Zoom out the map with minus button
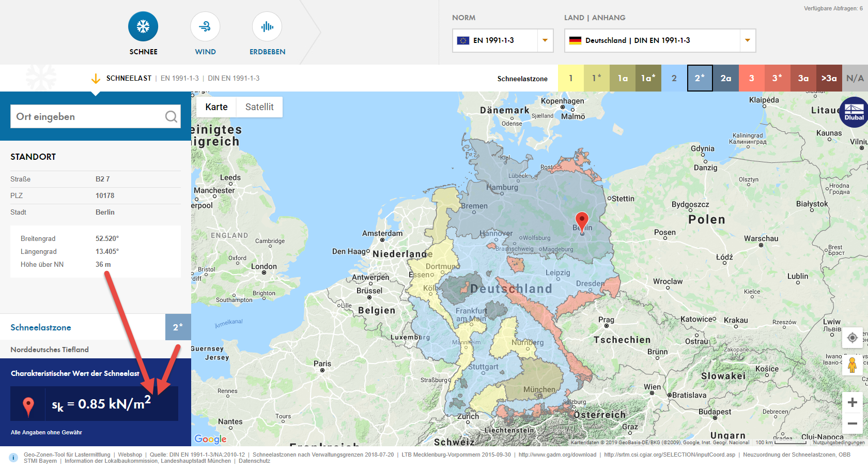Viewport: 868px width, 469px height. 853,423
